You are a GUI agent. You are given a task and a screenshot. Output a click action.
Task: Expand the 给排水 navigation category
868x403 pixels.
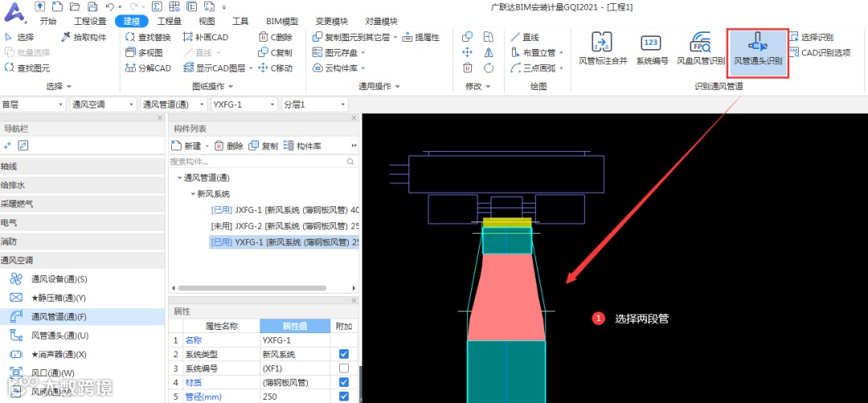pyautogui.click(x=83, y=185)
